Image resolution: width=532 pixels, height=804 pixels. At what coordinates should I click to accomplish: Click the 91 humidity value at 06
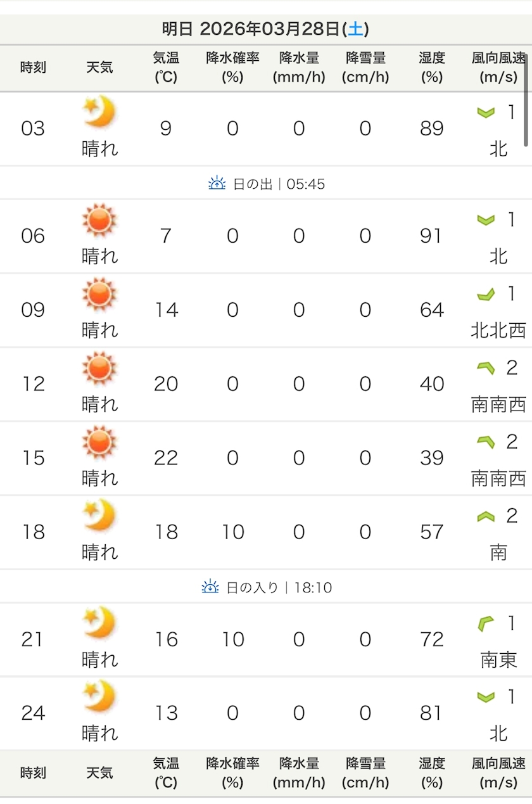(x=431, y=236)
